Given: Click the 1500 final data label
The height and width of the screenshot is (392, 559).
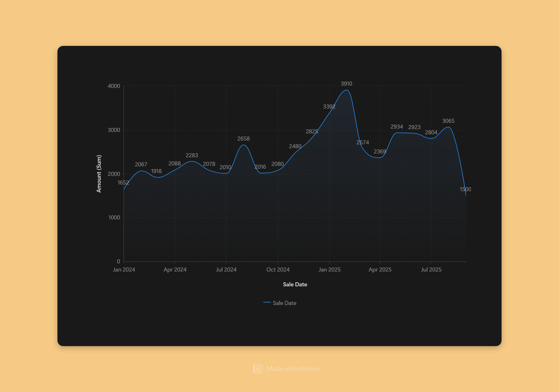Looking at the screenshot, I should [x=465, y=189].
